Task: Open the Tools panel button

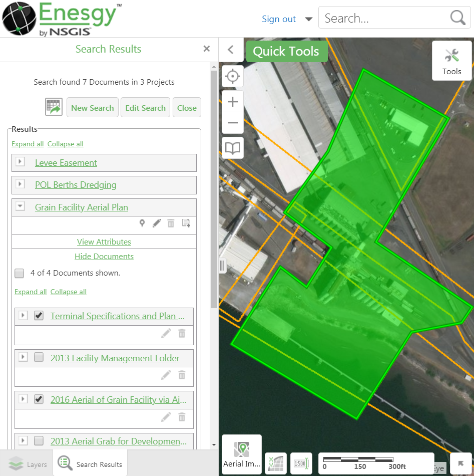Action: [451, 61]
